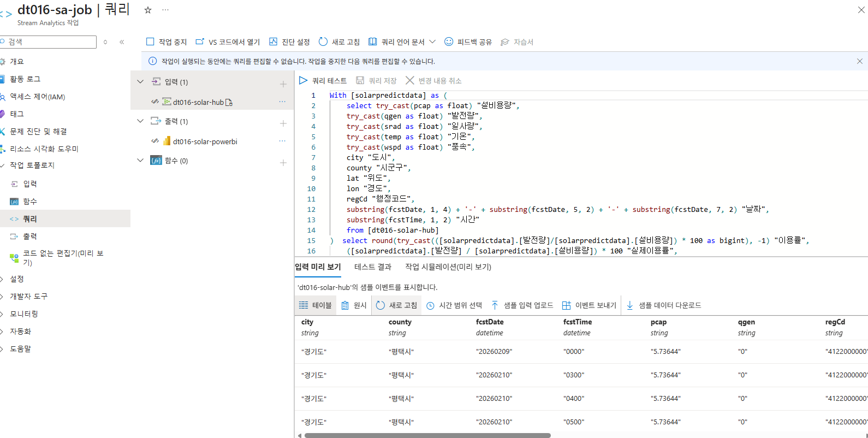Open 자습서 tutorial
This screenshot has width=868, height=438.
517,42
